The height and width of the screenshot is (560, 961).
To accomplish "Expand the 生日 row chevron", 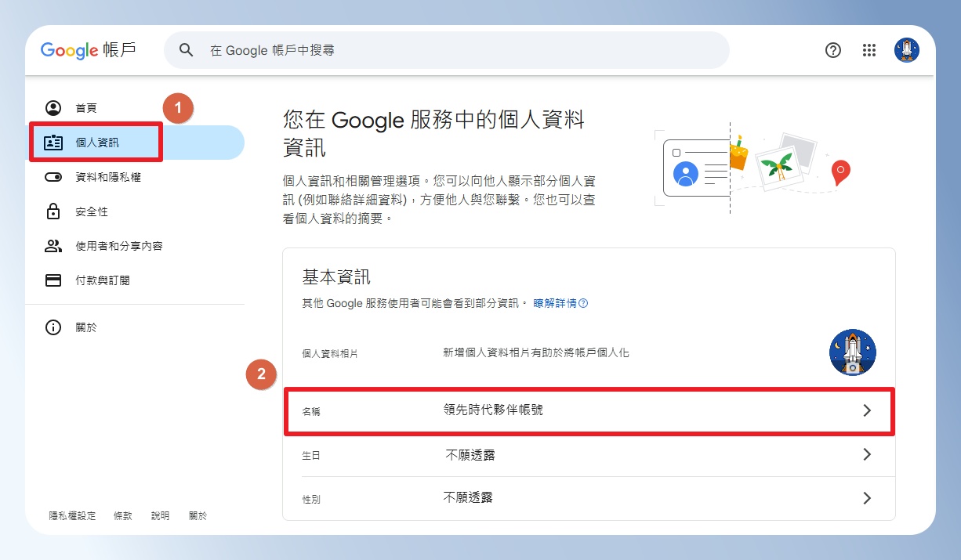I will point(867,454).
